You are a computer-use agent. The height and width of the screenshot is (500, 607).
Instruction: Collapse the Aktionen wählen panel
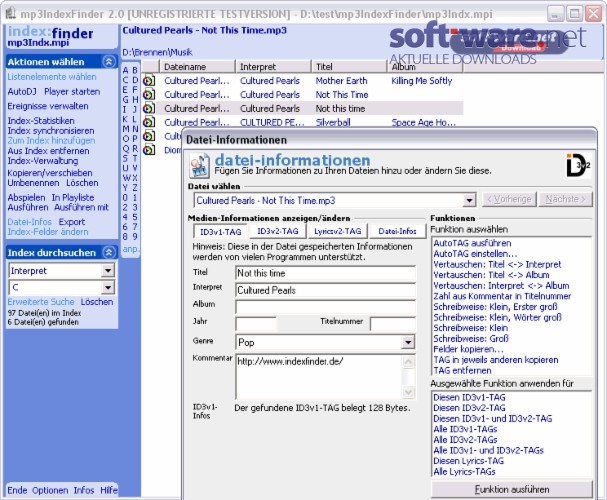tap(109, 62)
